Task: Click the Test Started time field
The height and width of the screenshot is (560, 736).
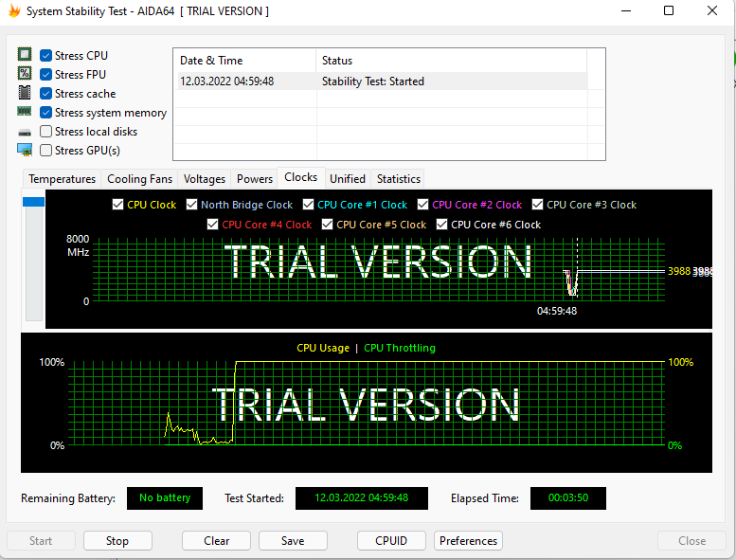Action: [362, 498]
